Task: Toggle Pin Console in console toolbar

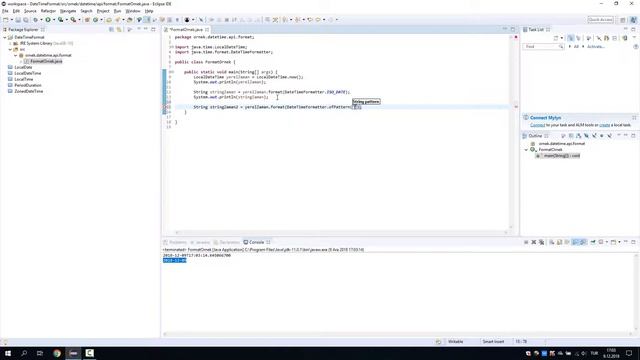Action: (x=593, y=242)
